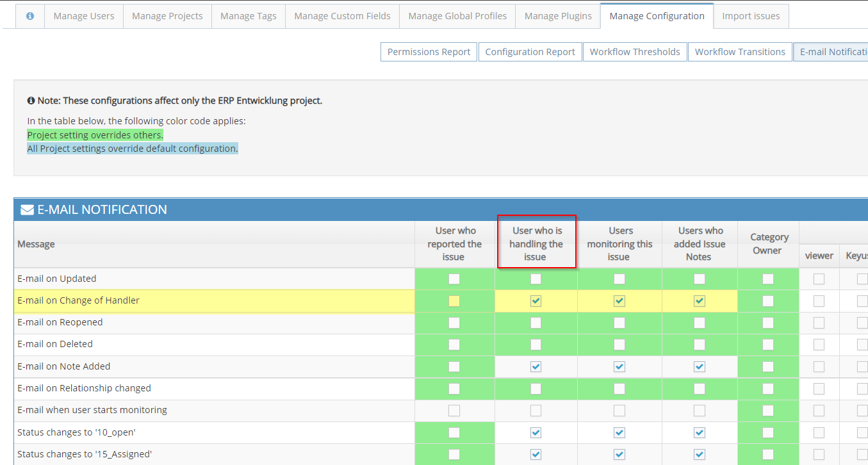Image resolution: width=868 pixels, height=465 pixels.
Task: Uncheck issue-note users for Status changes to '10_open'
Action: 700,432
